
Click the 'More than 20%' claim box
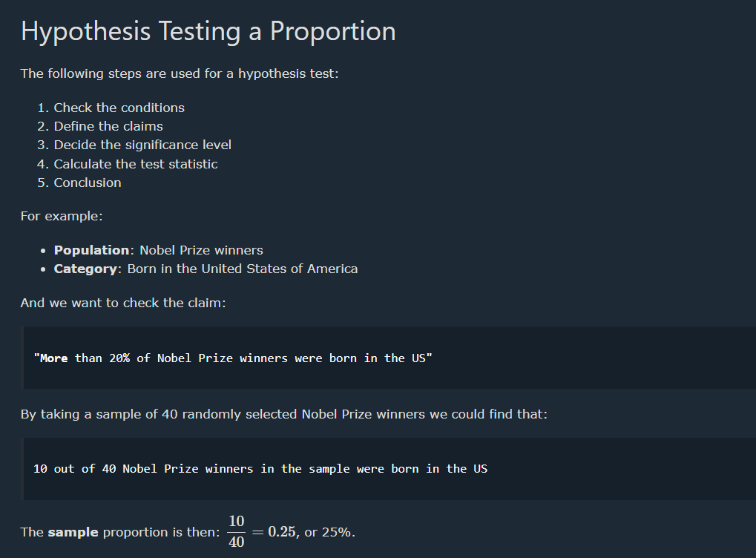click(389, 358)
